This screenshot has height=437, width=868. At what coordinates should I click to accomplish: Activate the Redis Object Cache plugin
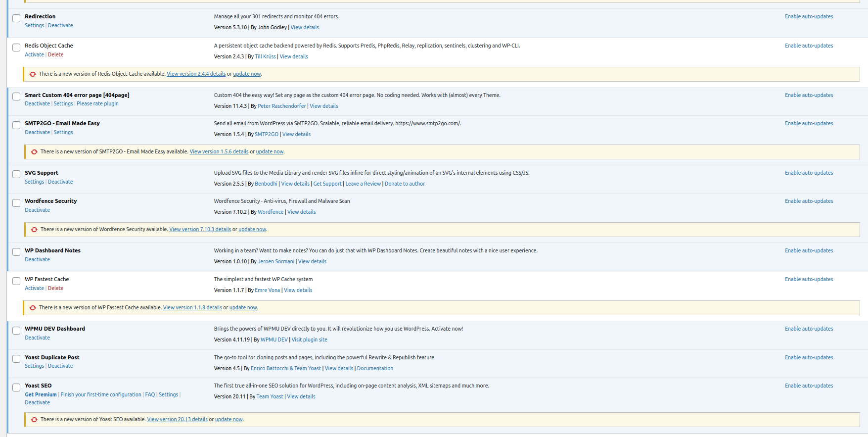click(34, 54)
